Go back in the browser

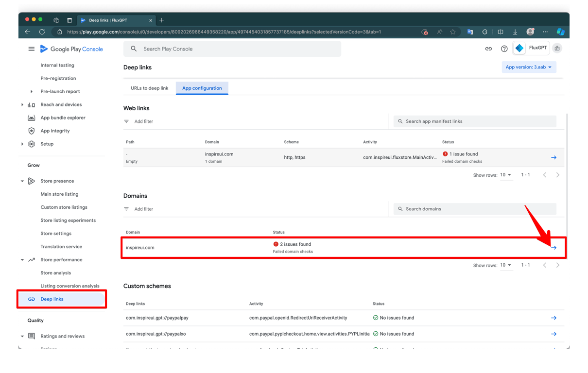(x=27, y=32)
